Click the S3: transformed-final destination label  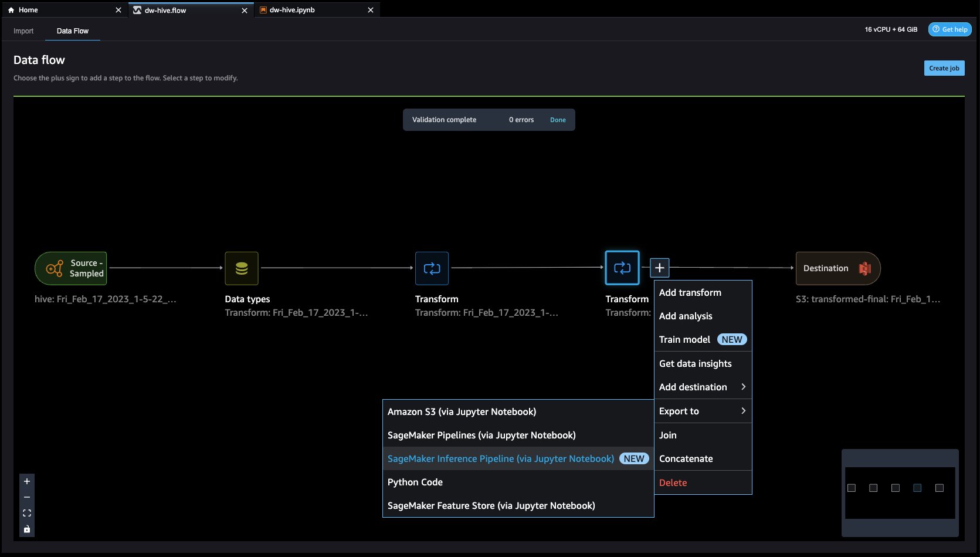pyautogui.click(x=868, y=299)
